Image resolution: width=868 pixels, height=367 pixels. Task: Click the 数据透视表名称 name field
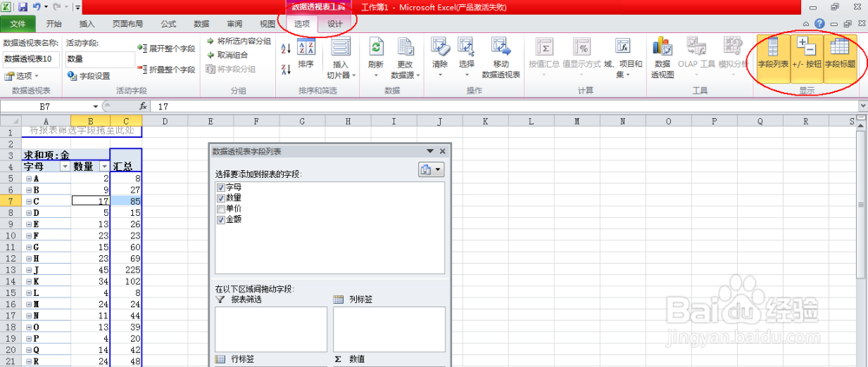(31, 59)
